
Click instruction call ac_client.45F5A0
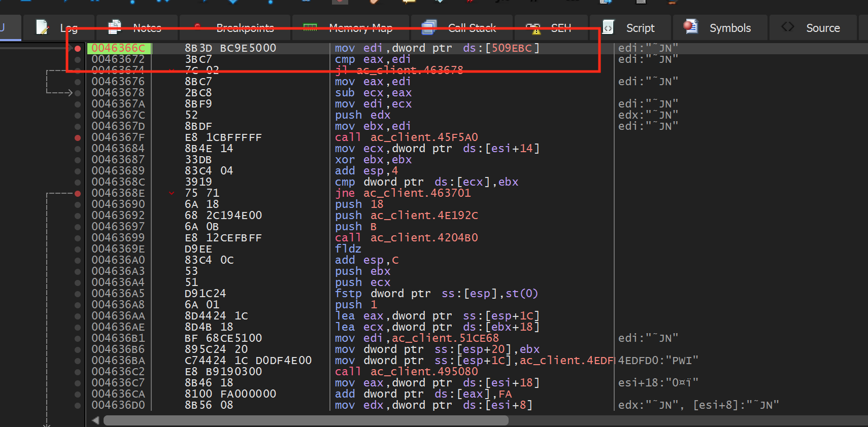[407, 137]
